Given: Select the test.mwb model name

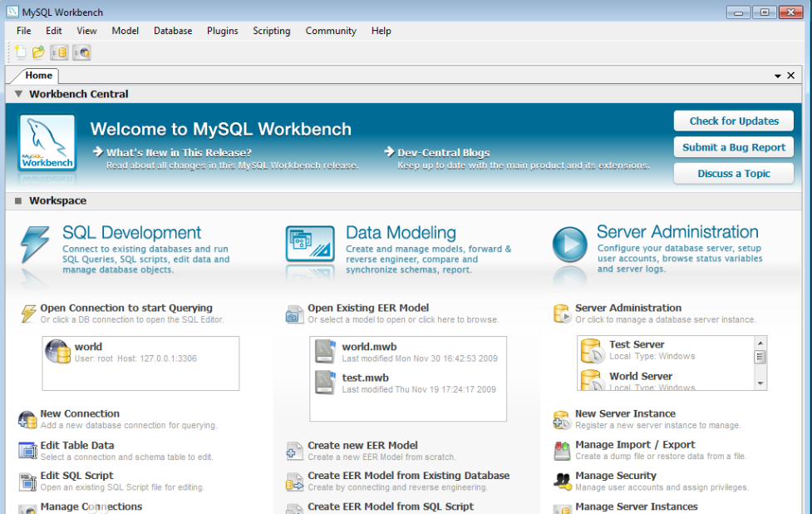Looking at the screenshot, I should click(x=365, y=378).
